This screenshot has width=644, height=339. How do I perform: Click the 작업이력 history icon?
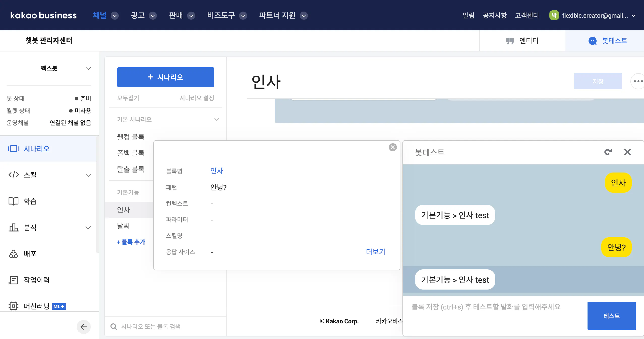tap(14, 280)
